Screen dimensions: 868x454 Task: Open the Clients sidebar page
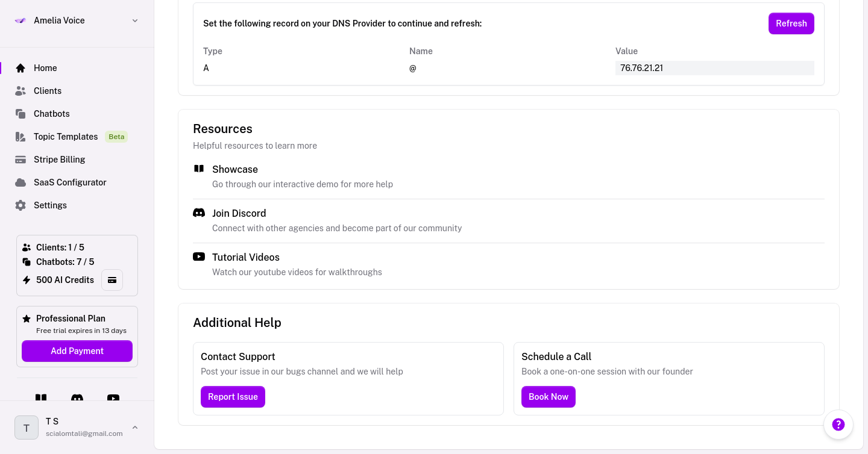pyautogui.click(x=48, y=91)
